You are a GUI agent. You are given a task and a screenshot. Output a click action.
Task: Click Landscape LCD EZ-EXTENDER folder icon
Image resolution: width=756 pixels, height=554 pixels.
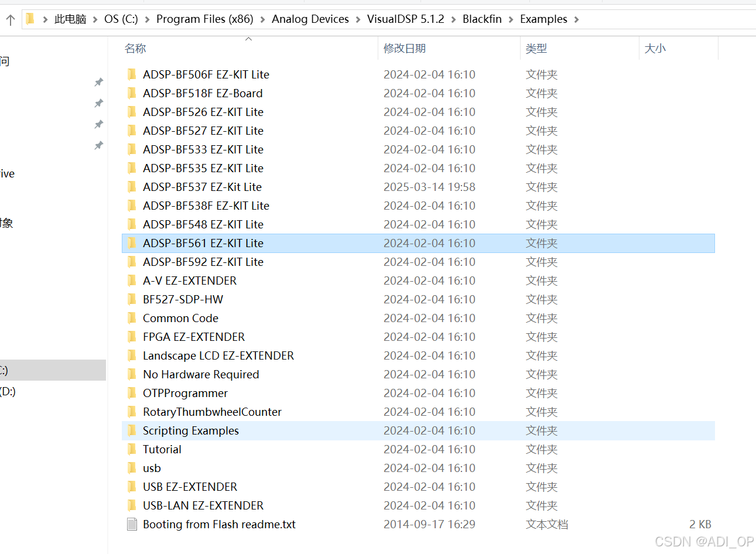point(132,355)
